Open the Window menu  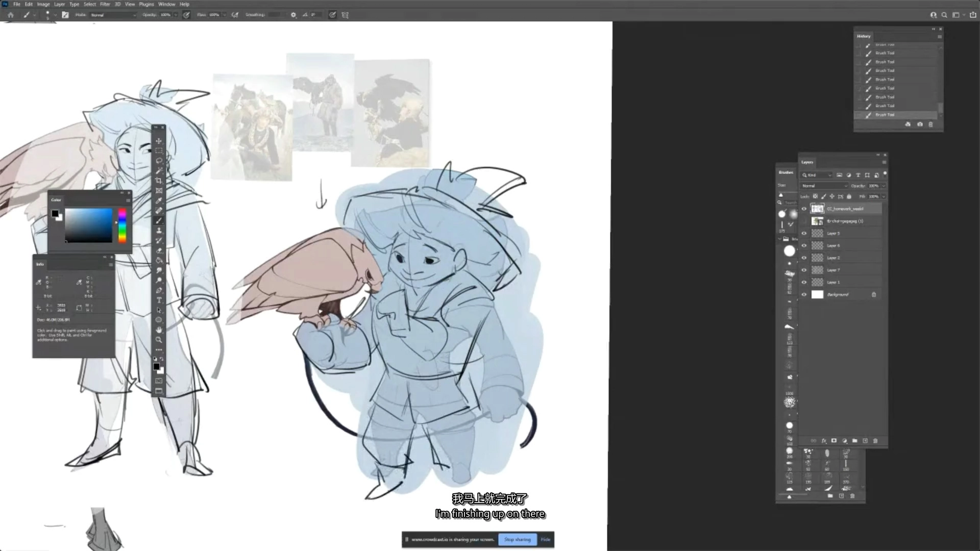point(166,4)
